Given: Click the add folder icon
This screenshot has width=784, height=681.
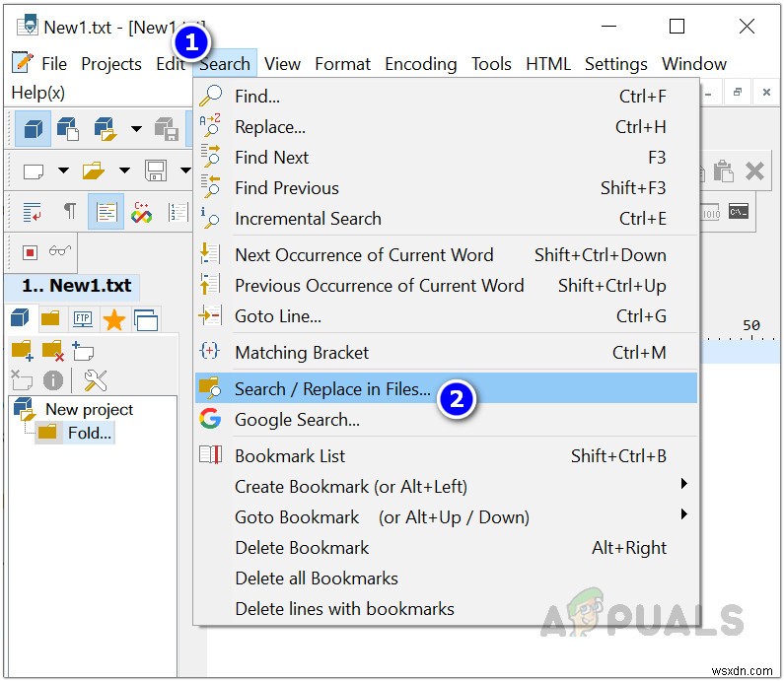Looking at the screenshot, I should 23,351.
